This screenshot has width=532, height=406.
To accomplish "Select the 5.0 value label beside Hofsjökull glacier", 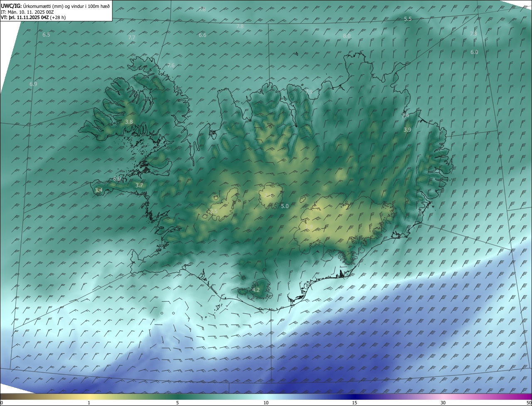I will point(285,206).
